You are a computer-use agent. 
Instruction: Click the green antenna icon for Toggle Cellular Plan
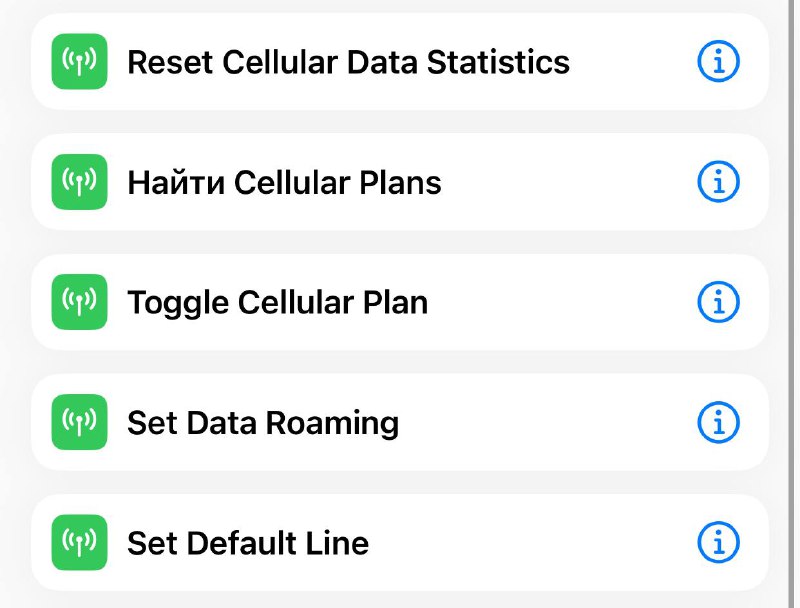(x=80, y=302)
